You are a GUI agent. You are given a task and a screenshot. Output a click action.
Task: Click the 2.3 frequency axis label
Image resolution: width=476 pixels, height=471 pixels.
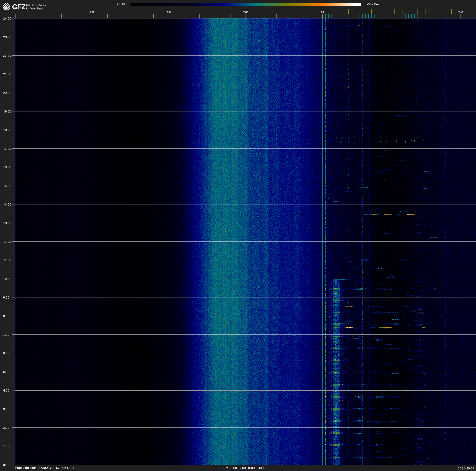tap(169, 12)
